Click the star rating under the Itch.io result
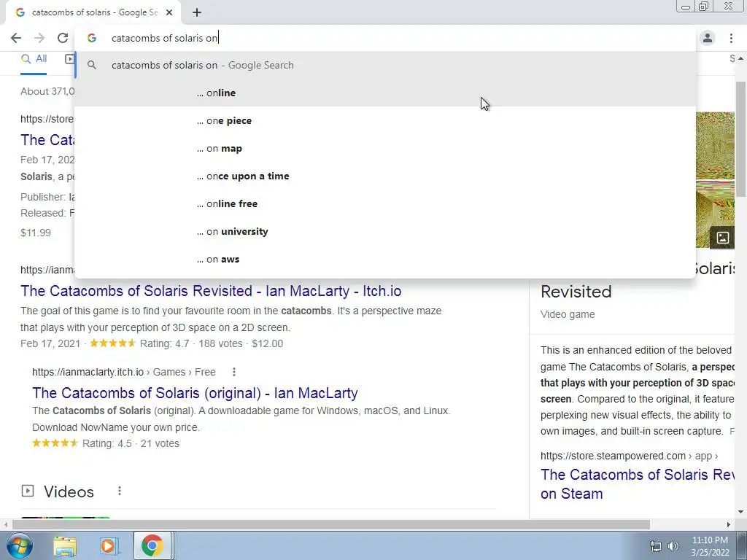The height and width of the screenshot is (560, 747). pyautogui.click(x=112, y=343)
